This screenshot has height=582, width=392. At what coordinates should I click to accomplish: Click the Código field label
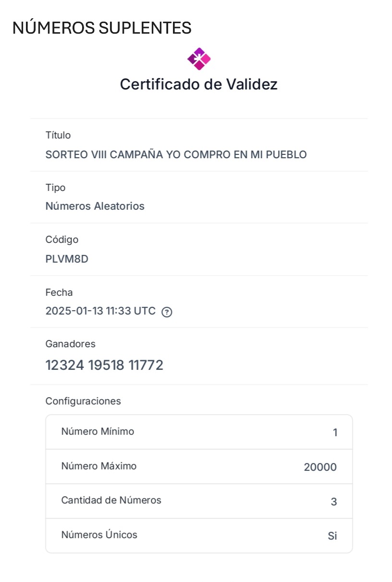coord(61,240)
